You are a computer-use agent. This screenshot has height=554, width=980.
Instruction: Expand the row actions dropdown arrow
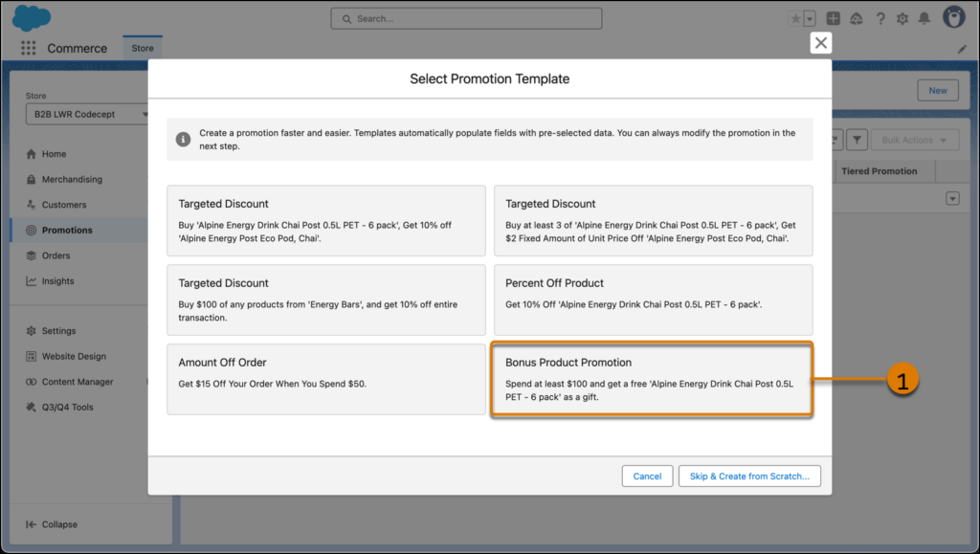click(x=952, y=199)
